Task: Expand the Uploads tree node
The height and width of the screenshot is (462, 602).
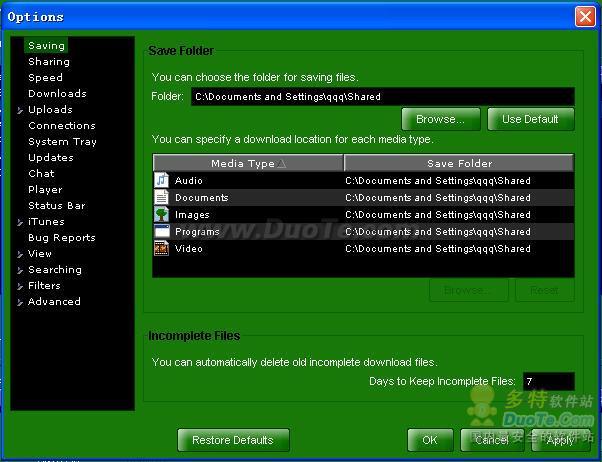Action: [20, 111]
